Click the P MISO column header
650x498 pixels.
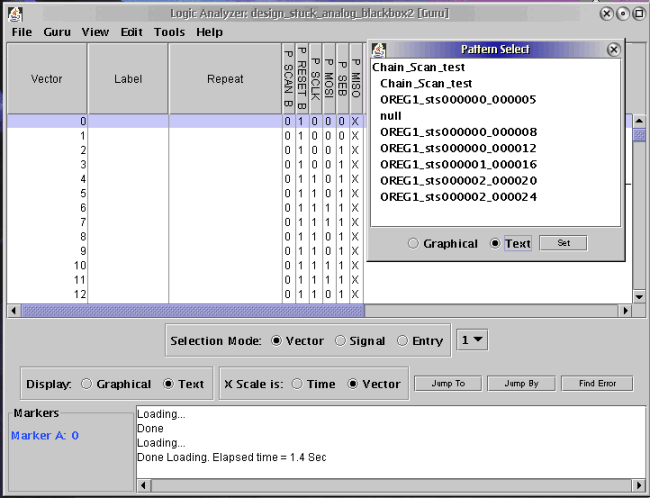(356, 78)
